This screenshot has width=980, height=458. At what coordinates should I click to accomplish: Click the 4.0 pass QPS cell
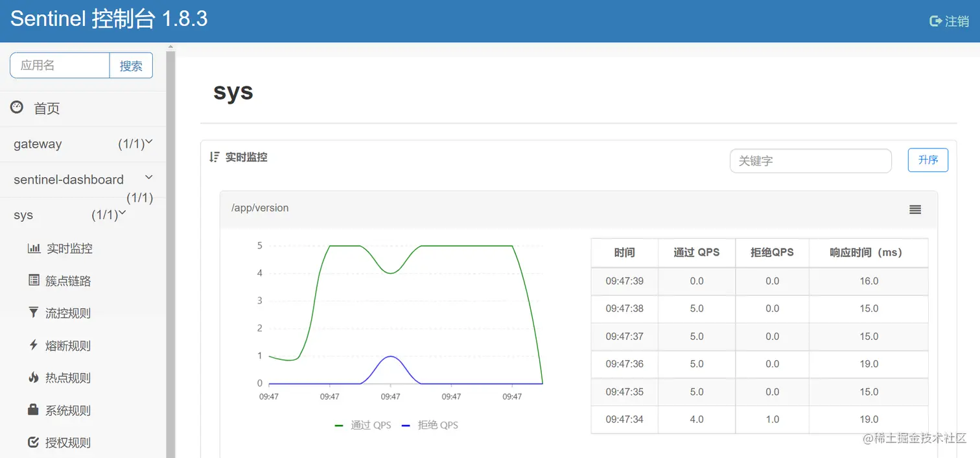coord(697,419)
